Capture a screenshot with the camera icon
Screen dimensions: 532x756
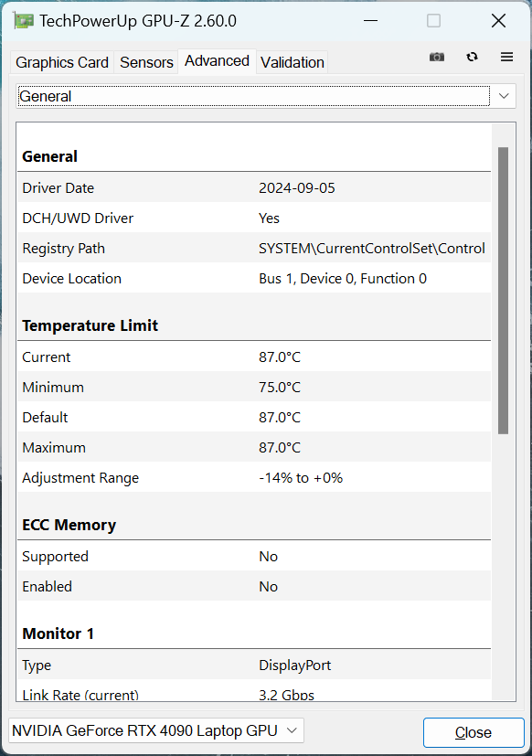coord(436,57)
